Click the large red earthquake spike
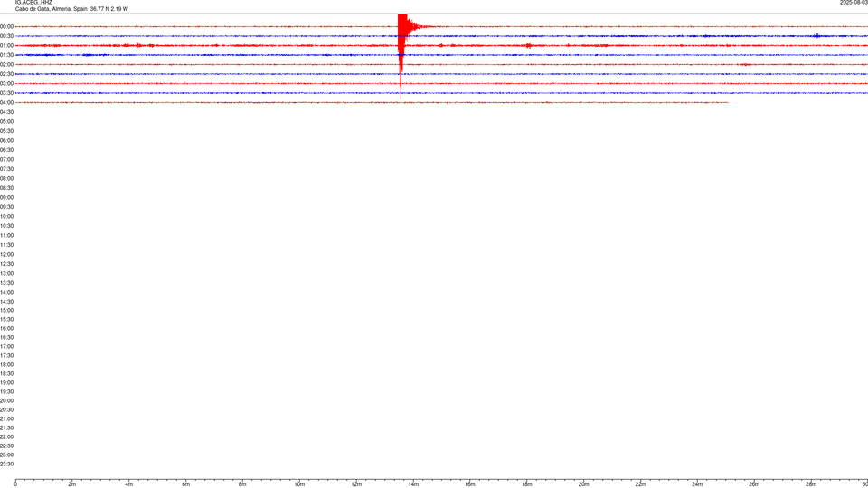Image resolution: width=868 pixels, height=488 pixels. coord(402,27)
